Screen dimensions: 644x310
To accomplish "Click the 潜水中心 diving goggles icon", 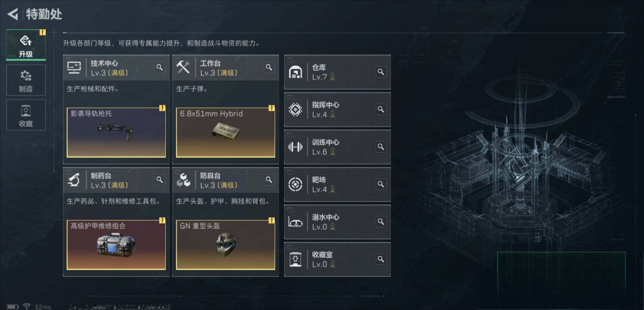I will [295, 222].
